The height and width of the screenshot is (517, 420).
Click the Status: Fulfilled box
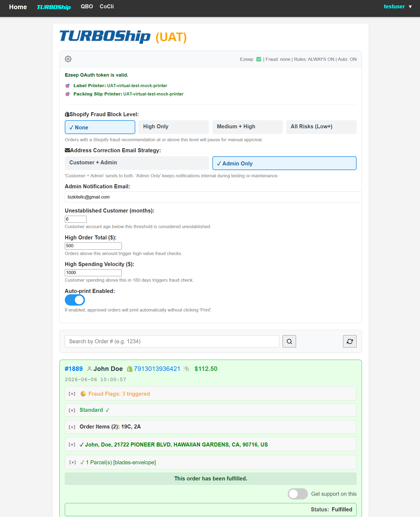211,509
